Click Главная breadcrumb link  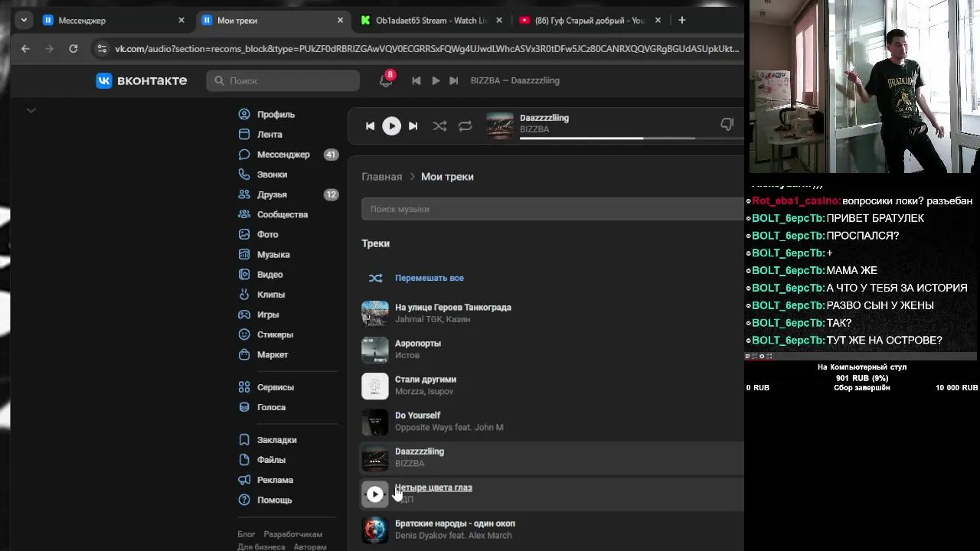[381, 177]
